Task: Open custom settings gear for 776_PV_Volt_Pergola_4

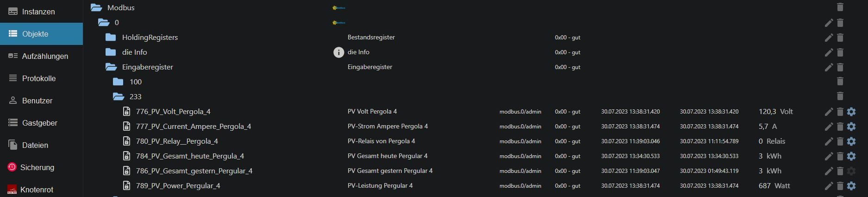Action: 851,112
